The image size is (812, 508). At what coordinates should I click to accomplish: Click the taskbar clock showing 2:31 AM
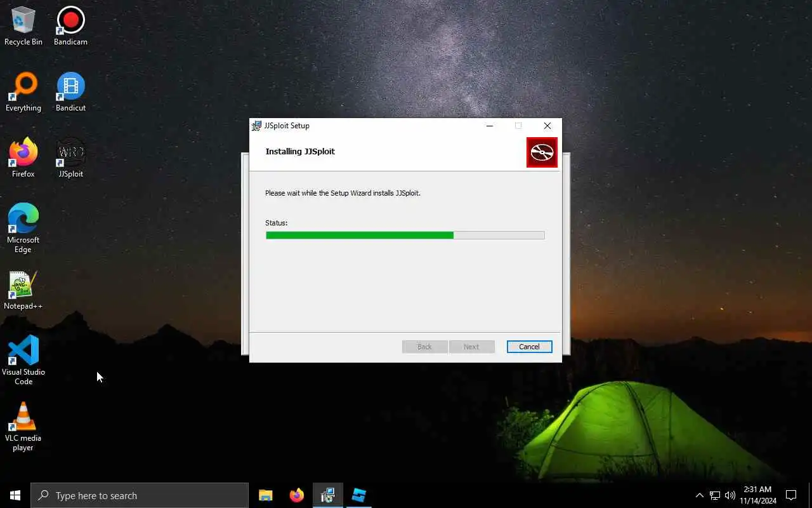pos(757,495)
